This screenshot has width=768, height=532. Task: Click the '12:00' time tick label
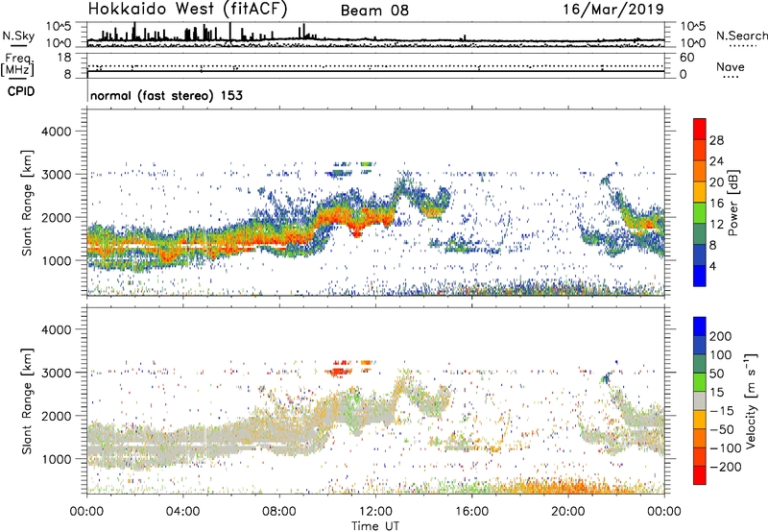pos(375,512)
